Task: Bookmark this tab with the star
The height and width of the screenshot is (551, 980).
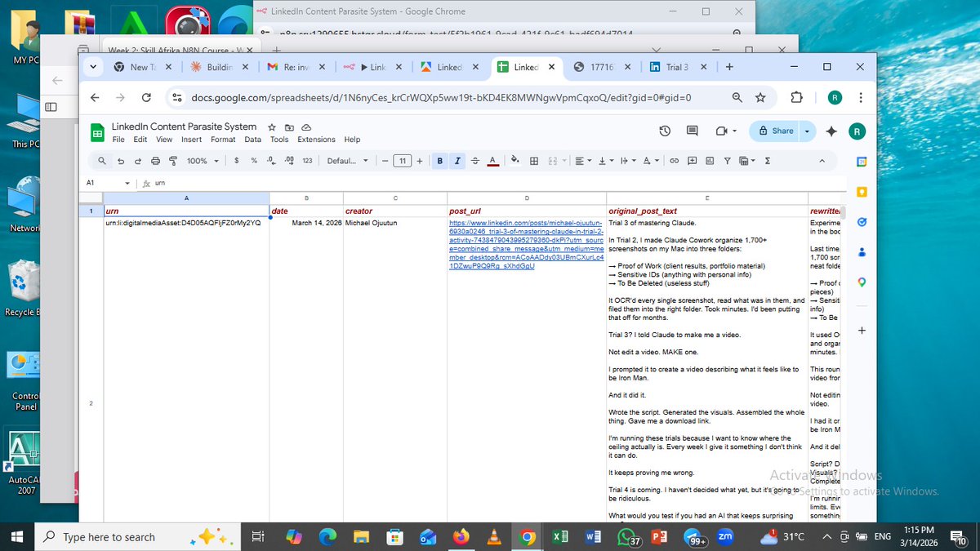Action: click(760, 98)
